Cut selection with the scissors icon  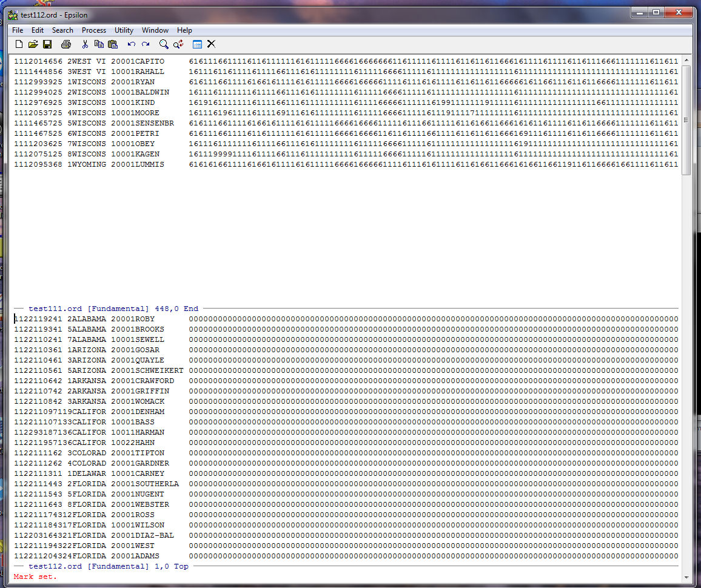[x=85, y=44]
